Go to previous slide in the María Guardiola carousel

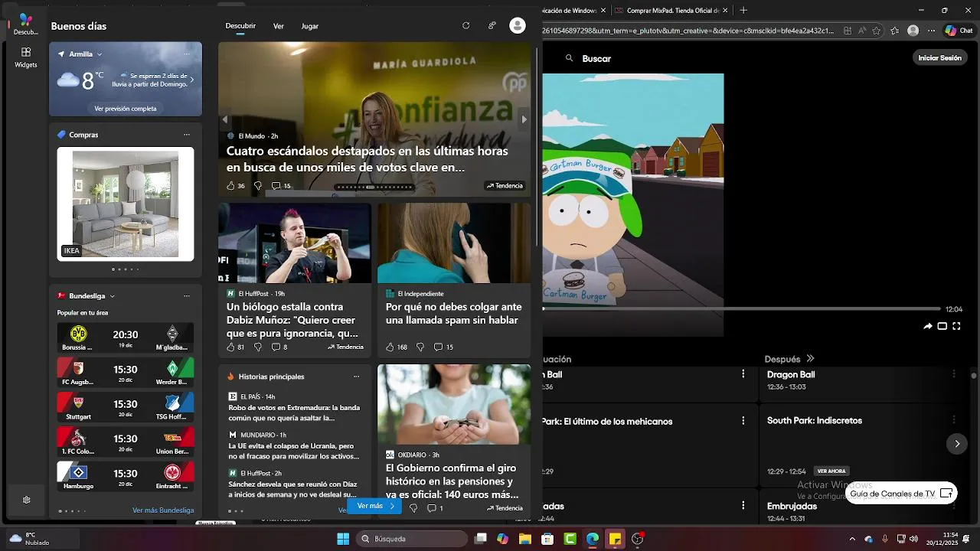point(224,119)
